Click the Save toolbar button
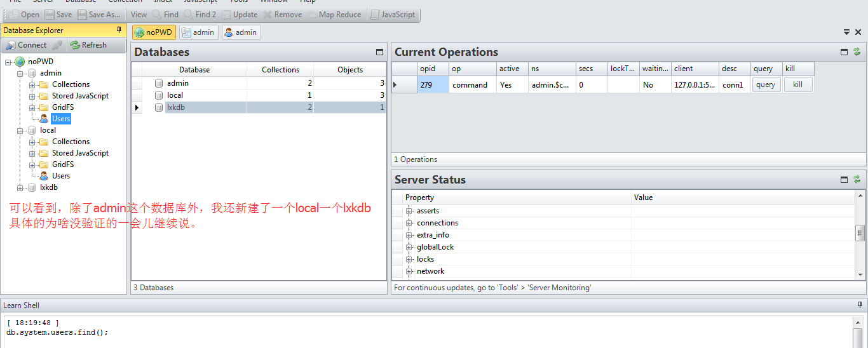This screenshot has height=348, width=868. tap(58, 15)
